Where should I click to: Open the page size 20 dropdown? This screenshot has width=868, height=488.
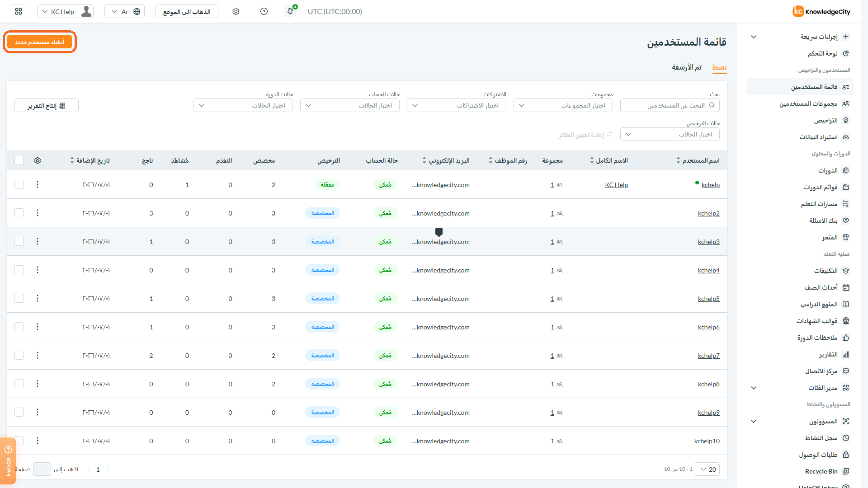tap(708, 469)
